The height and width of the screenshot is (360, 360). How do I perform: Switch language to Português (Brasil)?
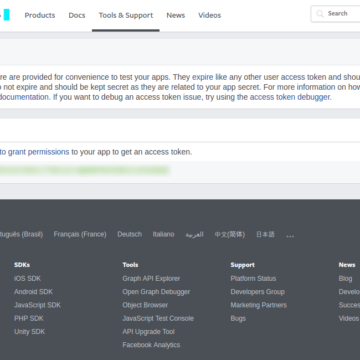21,234
